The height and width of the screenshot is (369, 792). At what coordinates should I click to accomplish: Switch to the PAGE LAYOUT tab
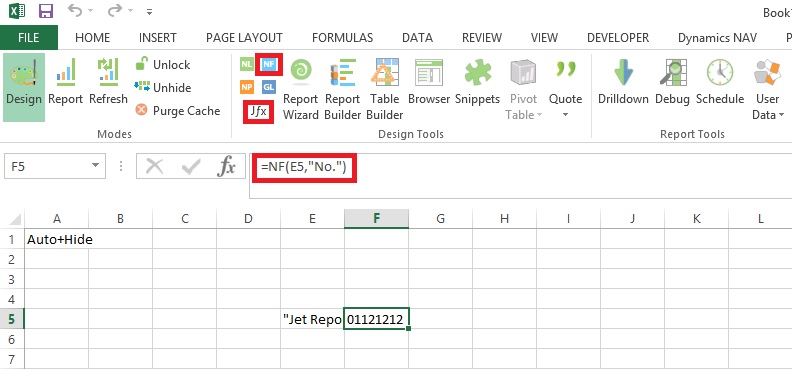point(244,38)
